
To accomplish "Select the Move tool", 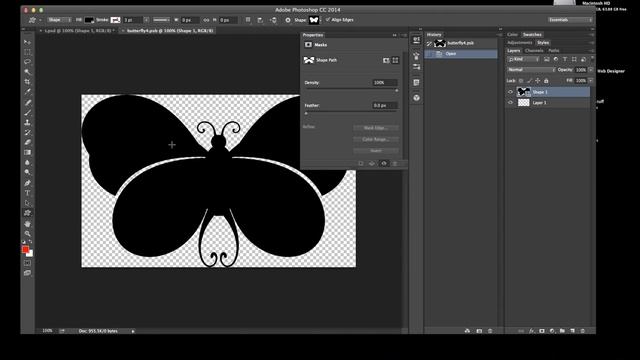I will tap(27, 42).
